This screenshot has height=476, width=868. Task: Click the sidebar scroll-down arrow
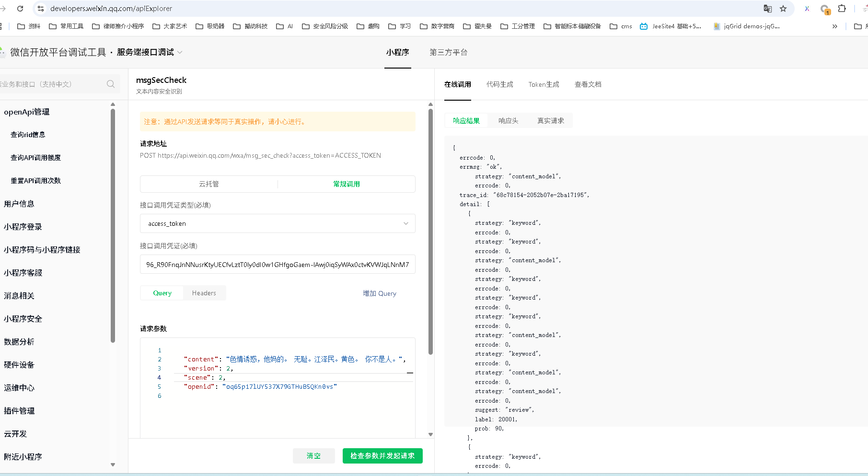(113, 464)
